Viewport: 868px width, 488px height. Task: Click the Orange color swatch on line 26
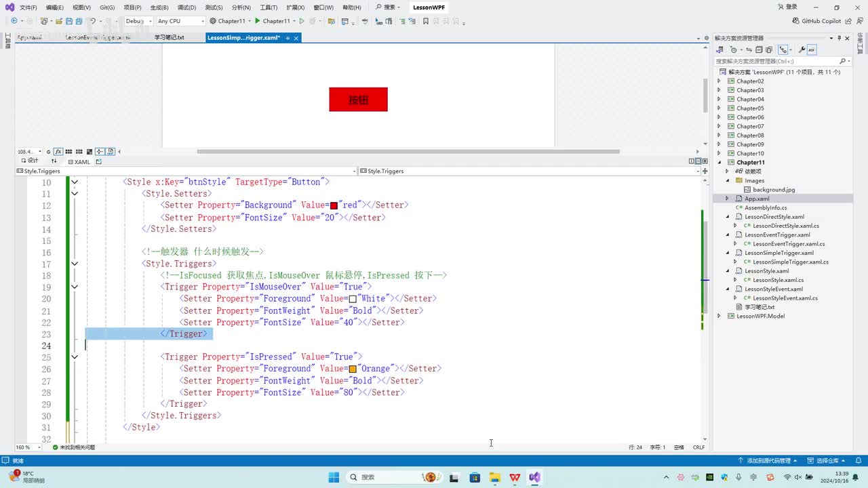(x=353, y=369)
